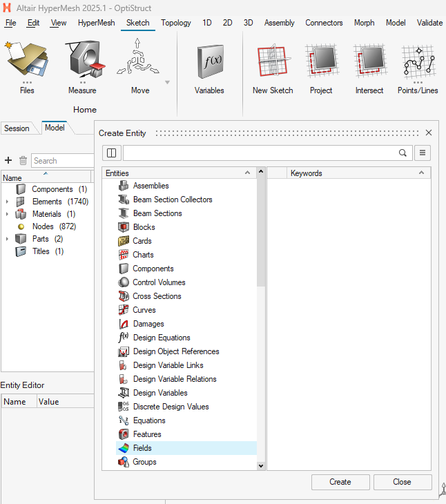Select Discrete Design Values entity

tap(171, 407)
